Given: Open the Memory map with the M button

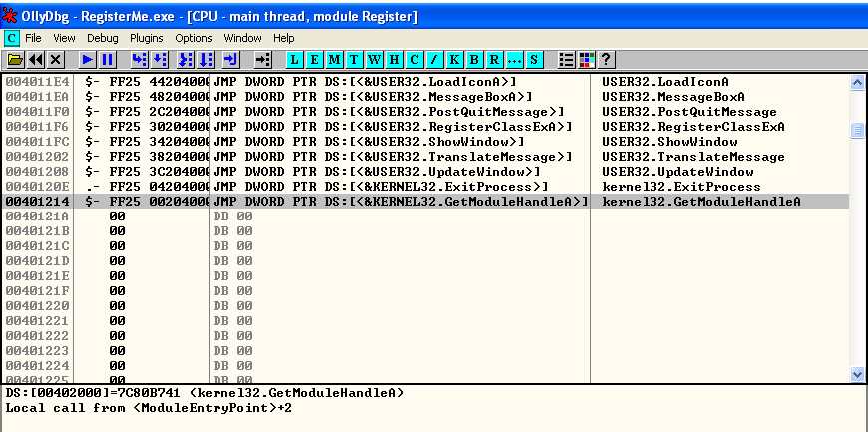Looking at the screenshot, I should pyautogui.click(x=334, y=59).
